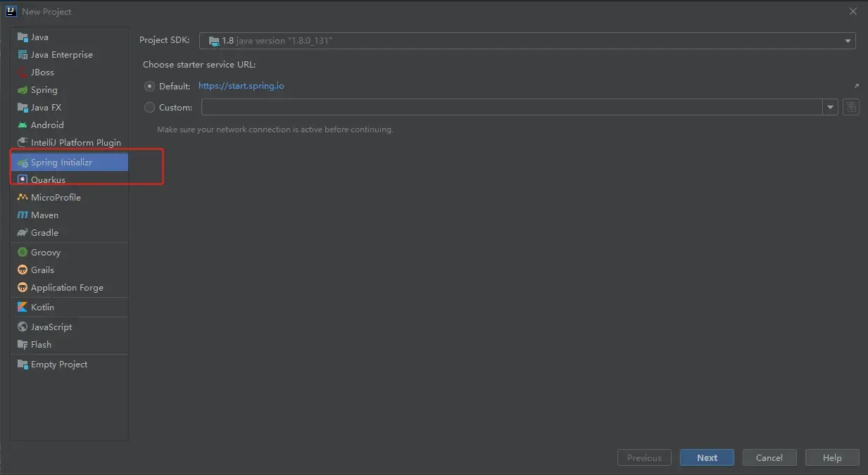The image size is (868, 475).
Task: Open the Android project generator
Action: (46, 125)
